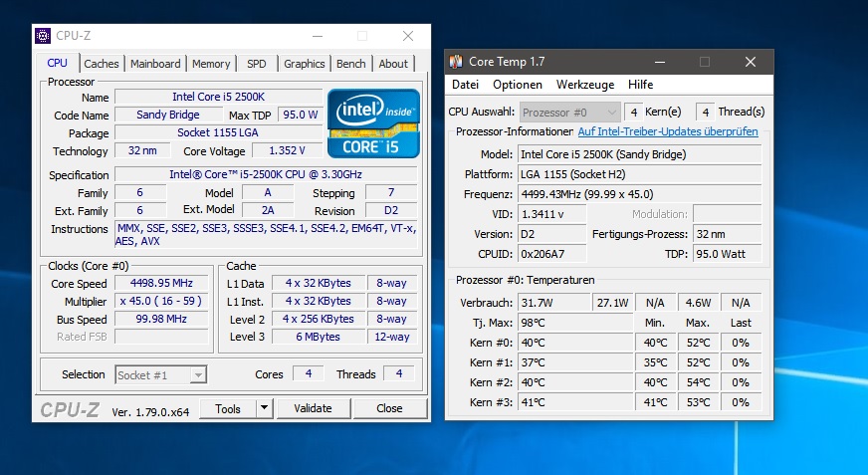Switch to the Caches tab
This screenshot has width=868, height=475.
tap(102, 64)
